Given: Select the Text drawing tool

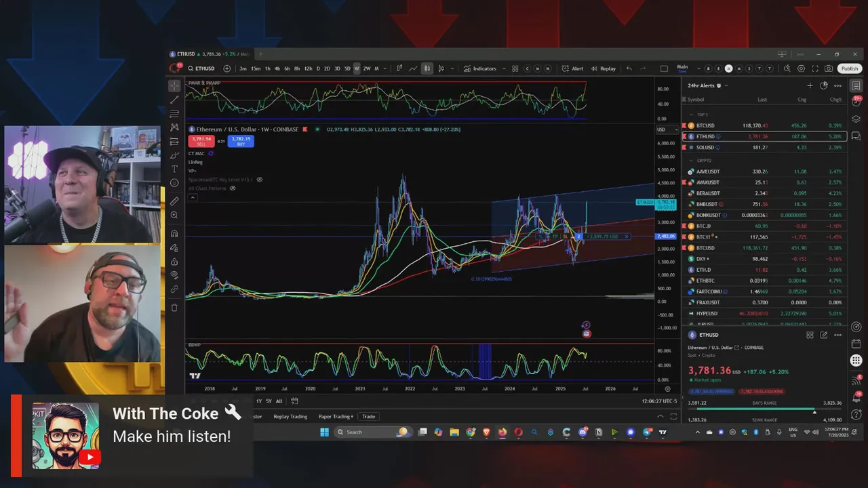Looking at the screenshot, I should (x=174, y=169).
